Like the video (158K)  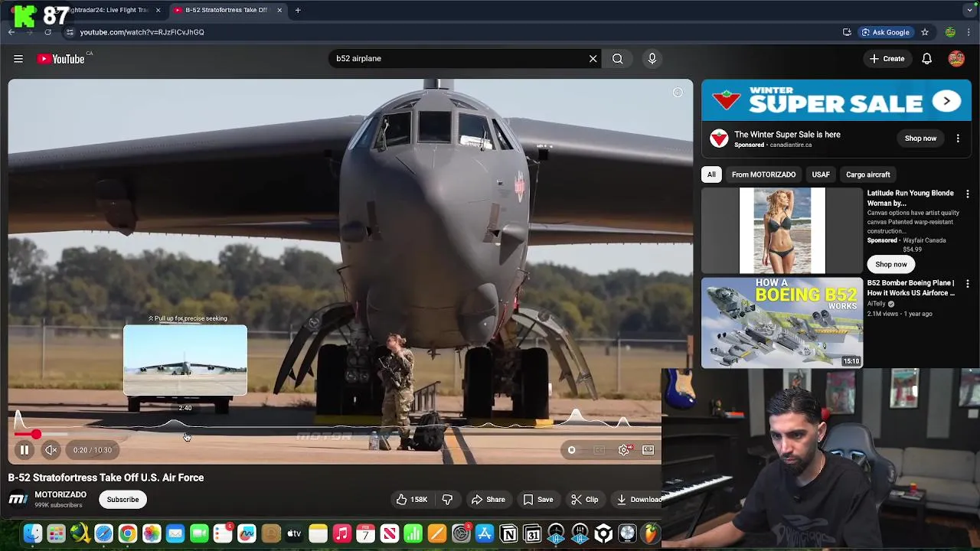point(411,500)
